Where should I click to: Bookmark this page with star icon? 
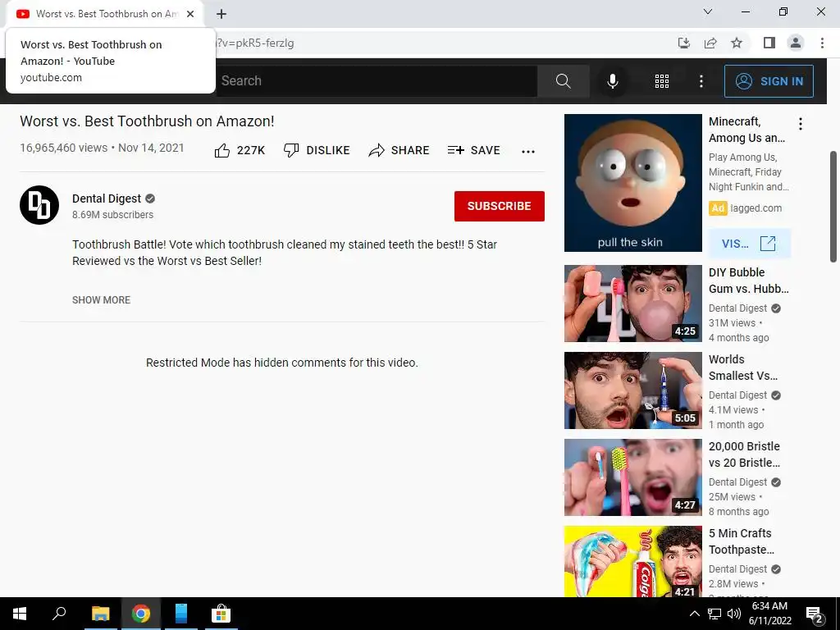click(737, 43)
